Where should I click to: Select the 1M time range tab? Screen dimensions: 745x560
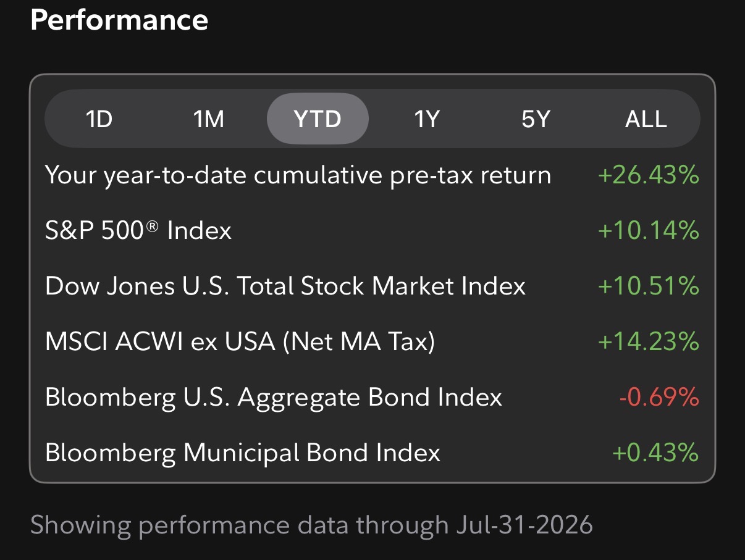click(x=209, y=119)
